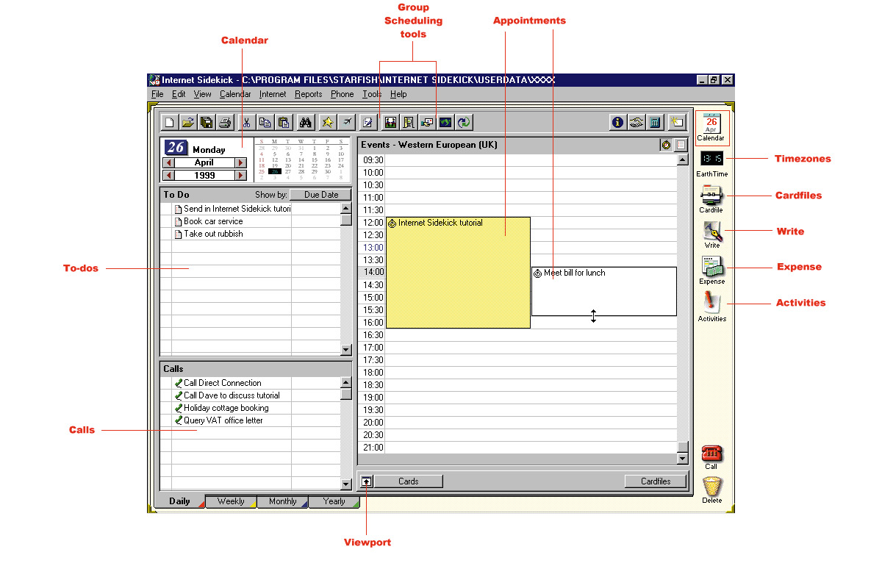Screen dimensions: 882x588
Task: Advance to next month using April's right arrow
Action: [x=240, y=162]
